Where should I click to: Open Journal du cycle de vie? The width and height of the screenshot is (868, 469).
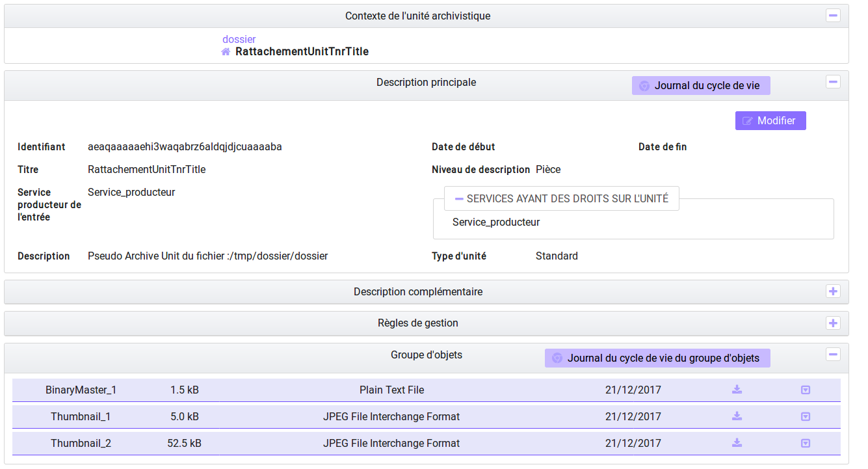point(701,86)
